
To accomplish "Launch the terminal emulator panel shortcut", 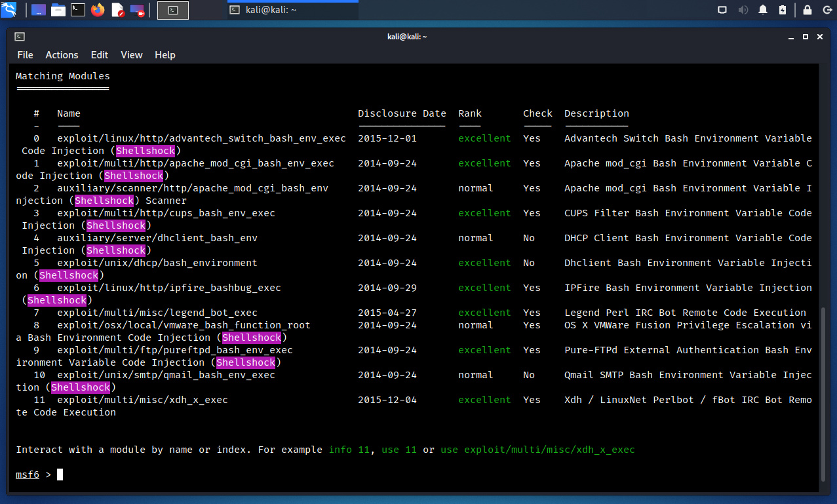I will click(78, 10).
